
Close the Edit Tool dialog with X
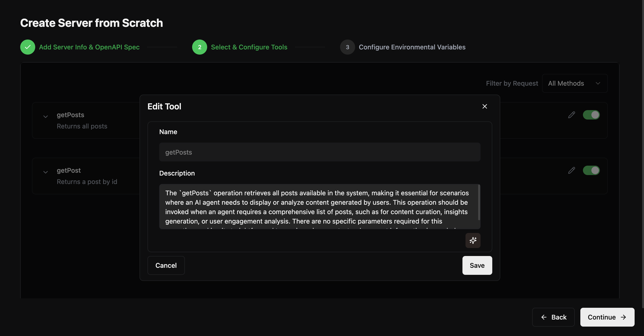[485, 106]
